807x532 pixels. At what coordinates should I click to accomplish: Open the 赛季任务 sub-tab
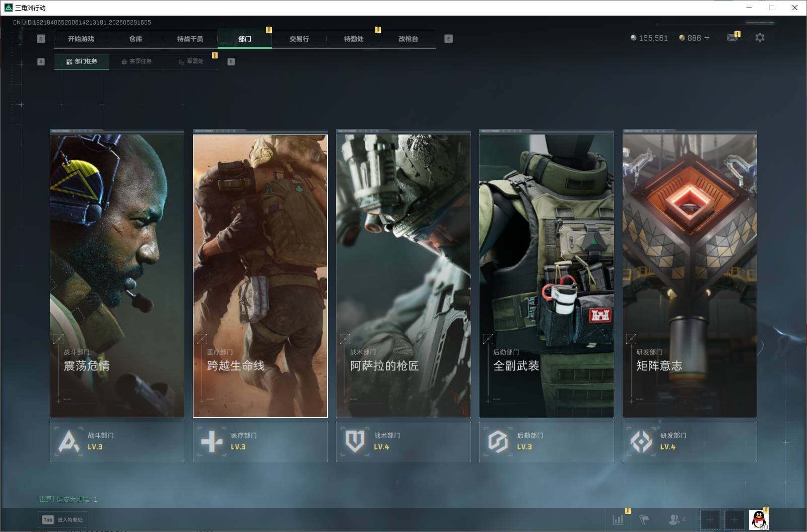[136, 61]
